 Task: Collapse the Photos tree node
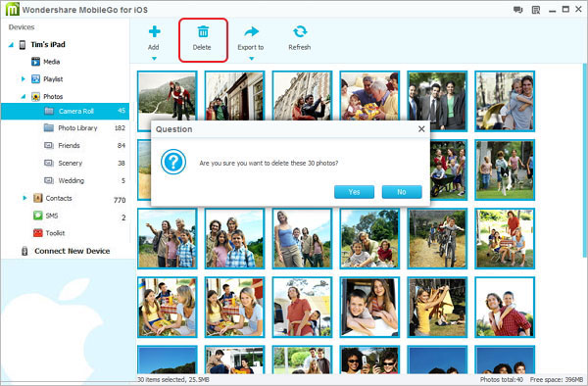tap(24, 97)
